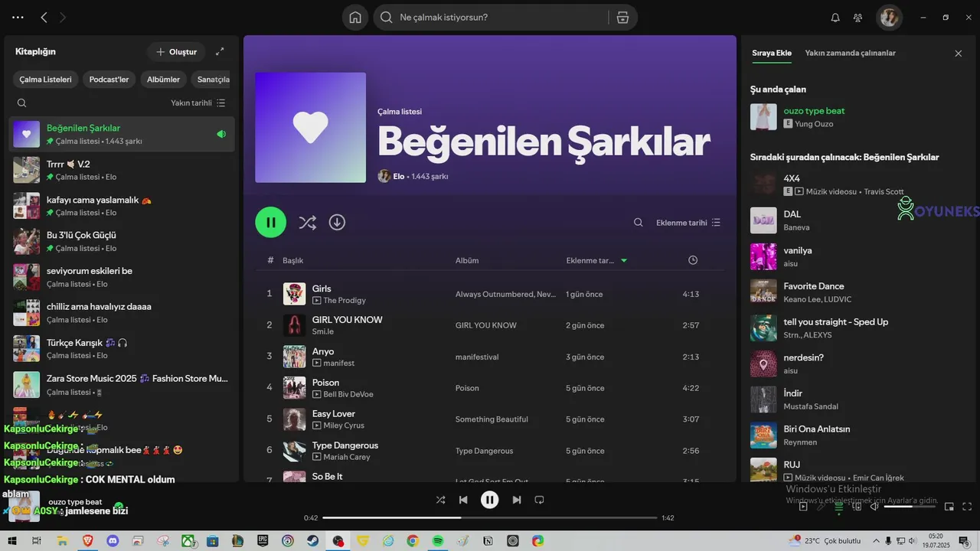Switch to Yakın zamanda çalınanlar tab
Screen dimensions: 980x551
pyautogui.click(x=850, y=53)
